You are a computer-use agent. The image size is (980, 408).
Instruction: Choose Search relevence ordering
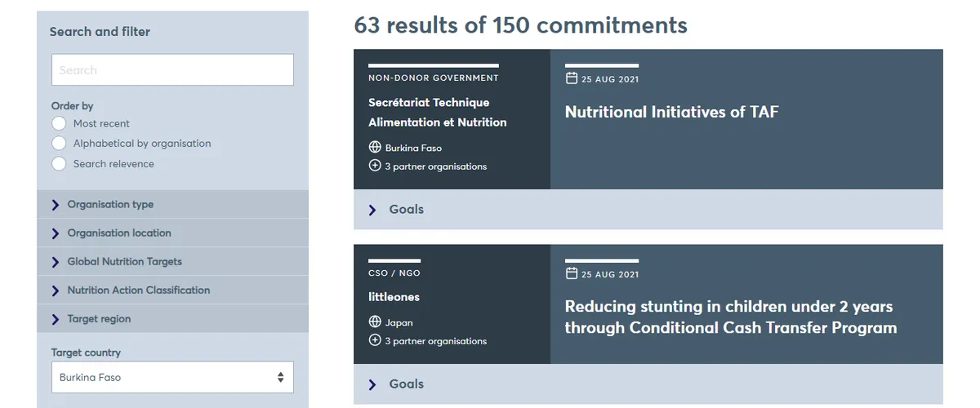[x=58, y=163]
